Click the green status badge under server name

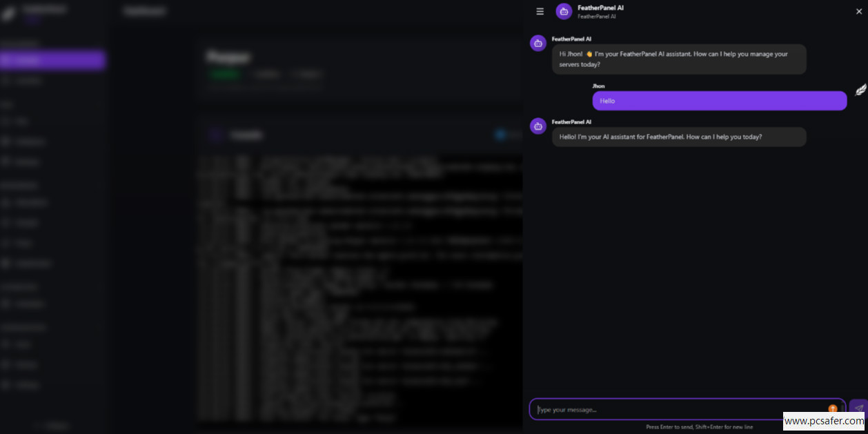click(x=225, y=74)
